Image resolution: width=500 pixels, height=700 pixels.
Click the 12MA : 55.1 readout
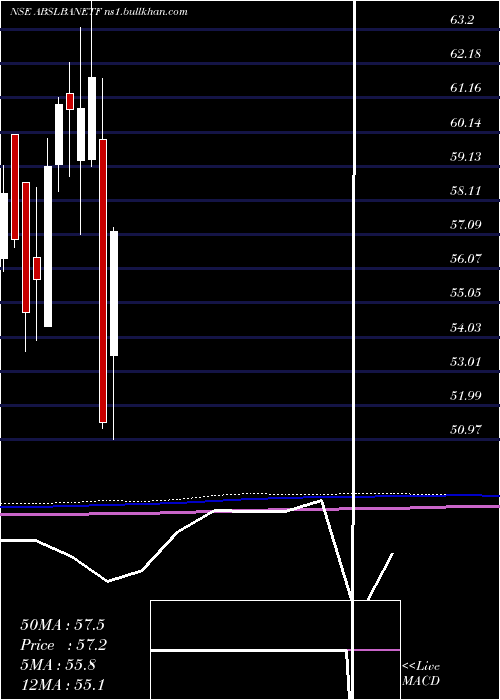pos(62,685)
